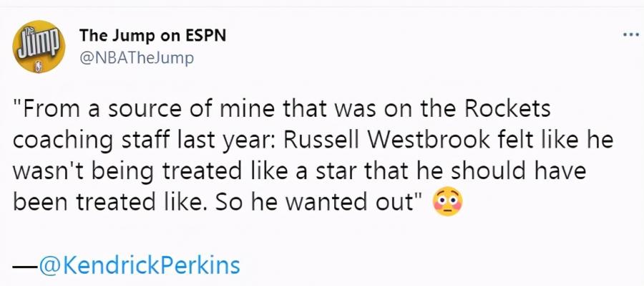
Task: Click the opening quotation mark of tweet
Action: pos(17,103)
